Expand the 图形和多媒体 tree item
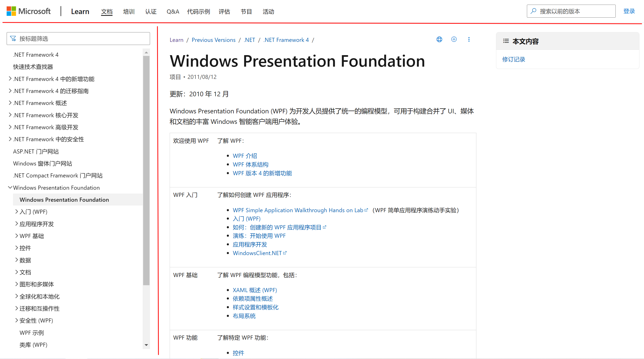 coord(16,284)
